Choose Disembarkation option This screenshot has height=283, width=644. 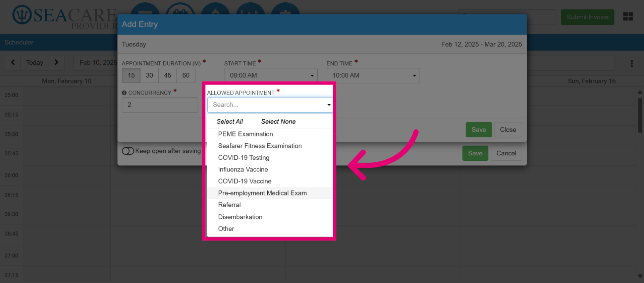click(x=270, y=217)
